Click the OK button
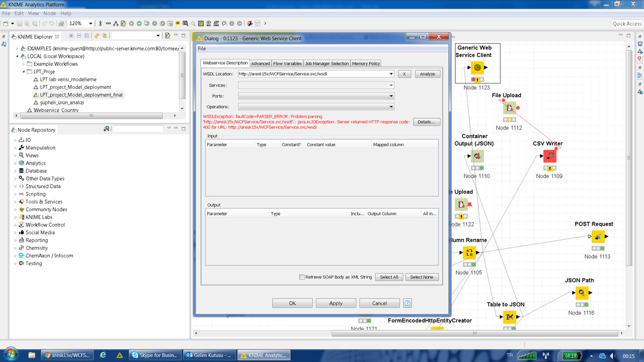The image size is (644, 362). tap(292, 303)
